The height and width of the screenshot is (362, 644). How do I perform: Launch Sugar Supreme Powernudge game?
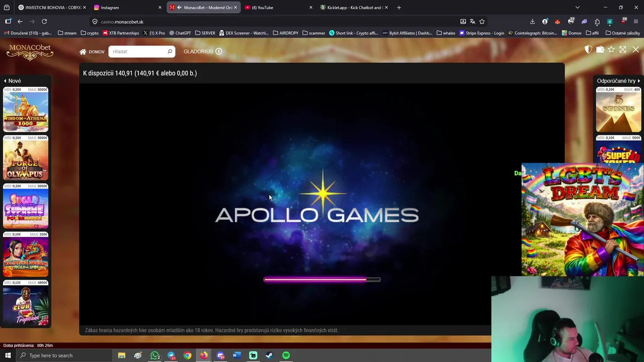(x=26, y=206)
